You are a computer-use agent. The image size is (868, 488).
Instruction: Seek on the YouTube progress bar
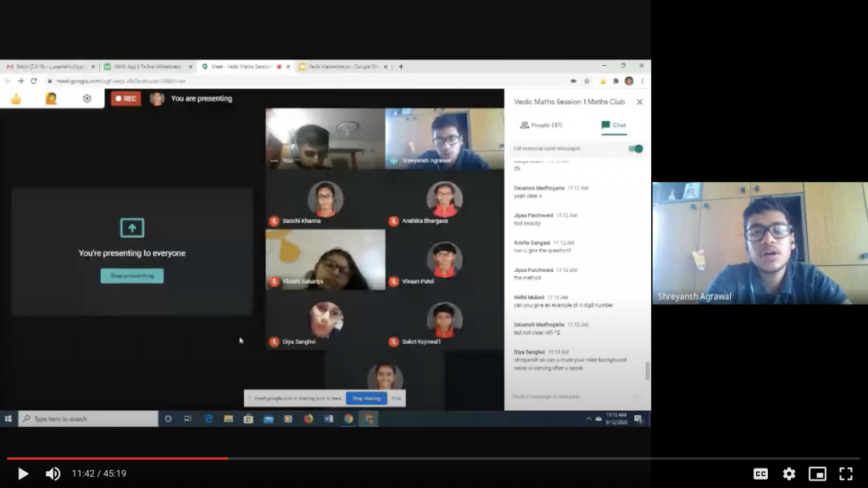pyautogui.click(x=433, y=458)
